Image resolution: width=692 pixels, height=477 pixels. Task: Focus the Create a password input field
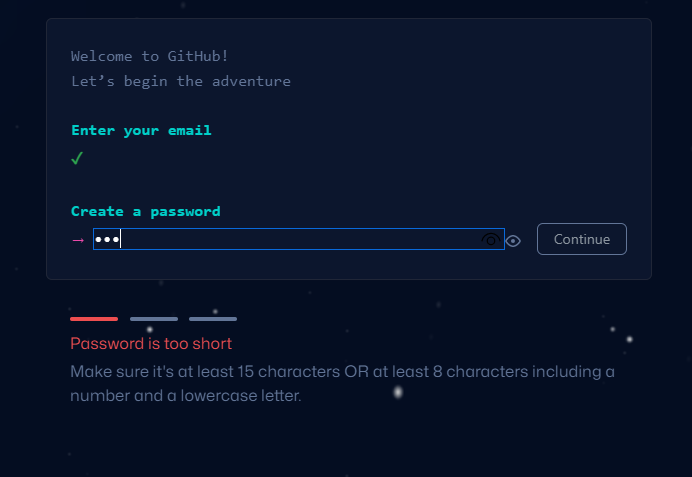[290, 240]
